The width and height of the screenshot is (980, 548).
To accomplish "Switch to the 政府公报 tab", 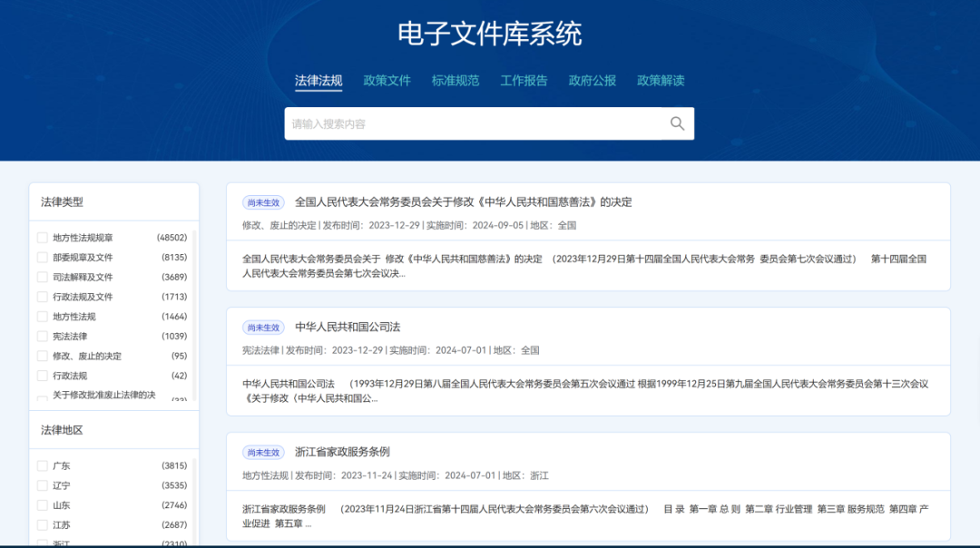I will (591, 81).
